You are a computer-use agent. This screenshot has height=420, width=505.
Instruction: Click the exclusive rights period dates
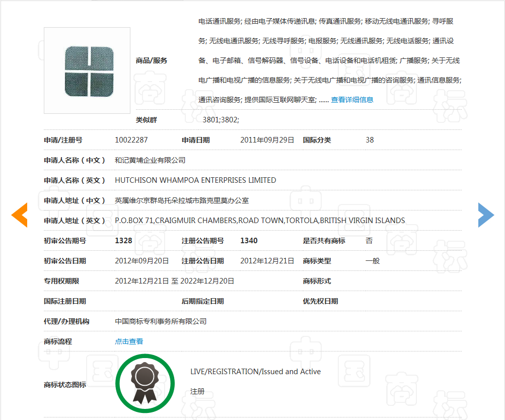174,281
